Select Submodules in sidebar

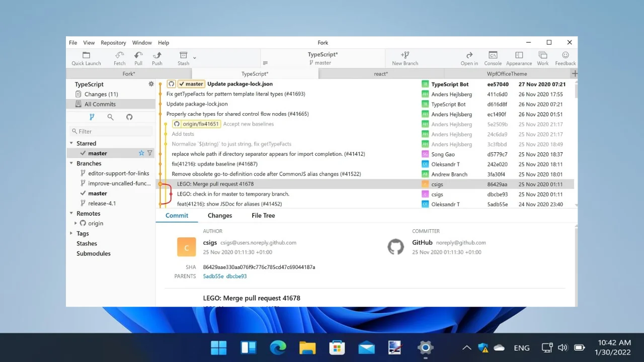pos(94,253)
